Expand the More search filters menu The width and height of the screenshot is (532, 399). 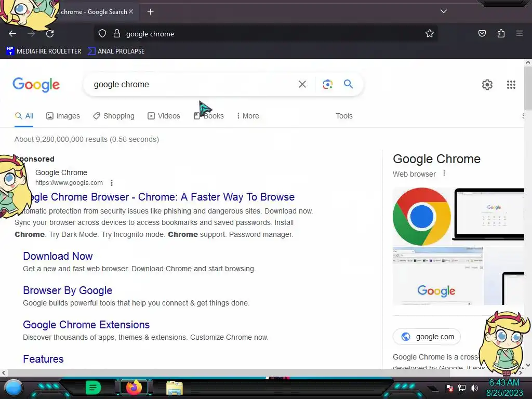point(248,116)
